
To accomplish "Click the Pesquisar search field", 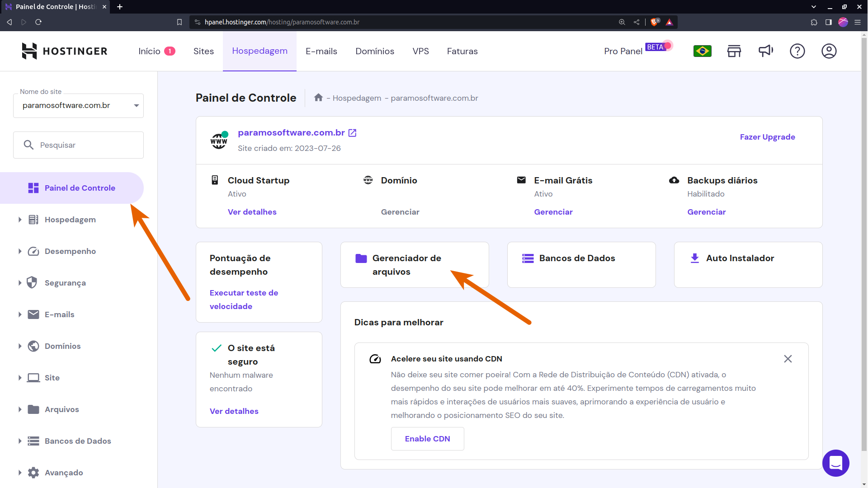I will point(78,145).
